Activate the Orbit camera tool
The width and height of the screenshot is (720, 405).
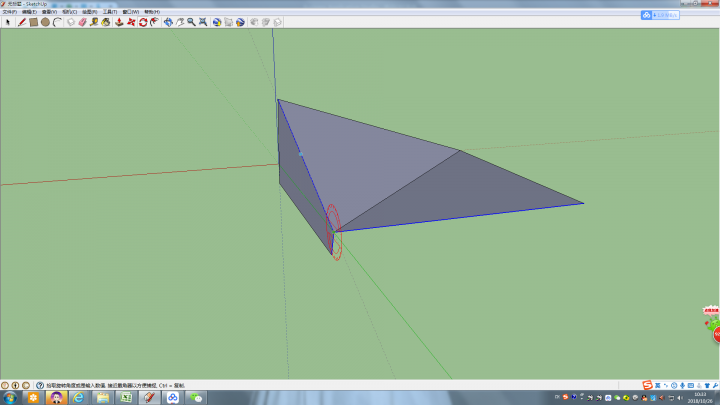click(x=168, y=22)
